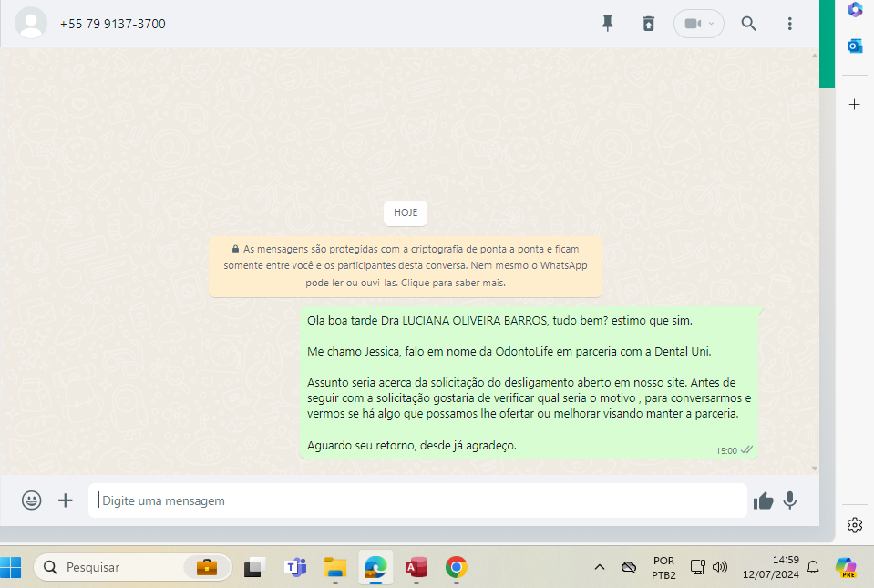The height and width of the screenshot is (588, 874).
Task: Click the encryption notice to learn more
Action: tap(406, 265)
